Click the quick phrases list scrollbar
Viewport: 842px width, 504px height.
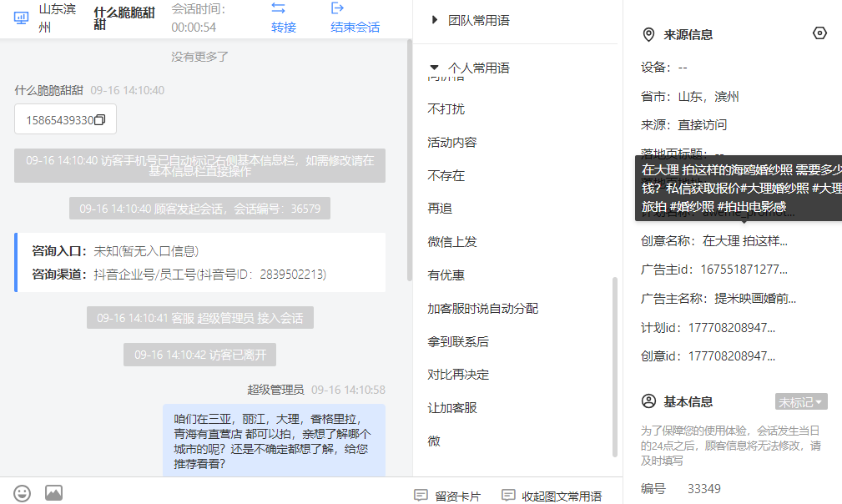(614, 367)
